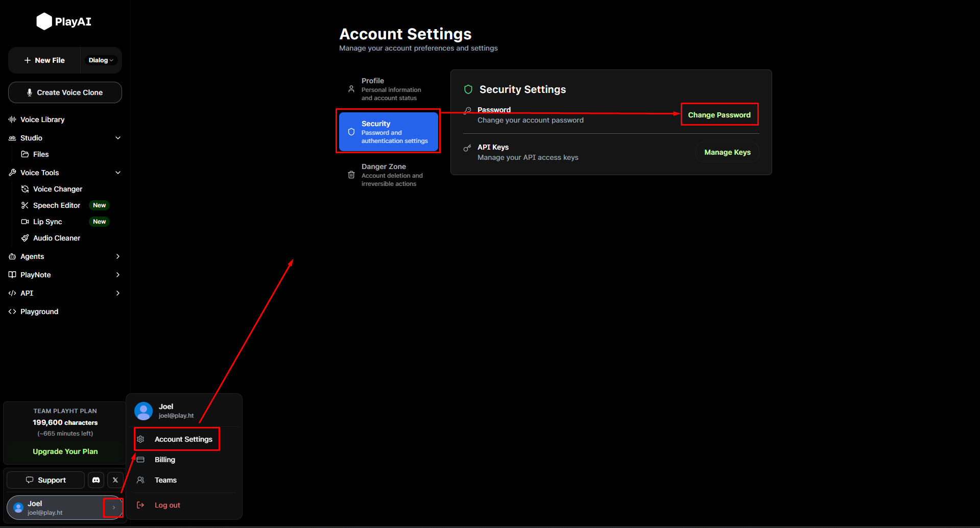Switch to the Security settings tab
Screen dimensions: 980x528
[x=389, y=132]
